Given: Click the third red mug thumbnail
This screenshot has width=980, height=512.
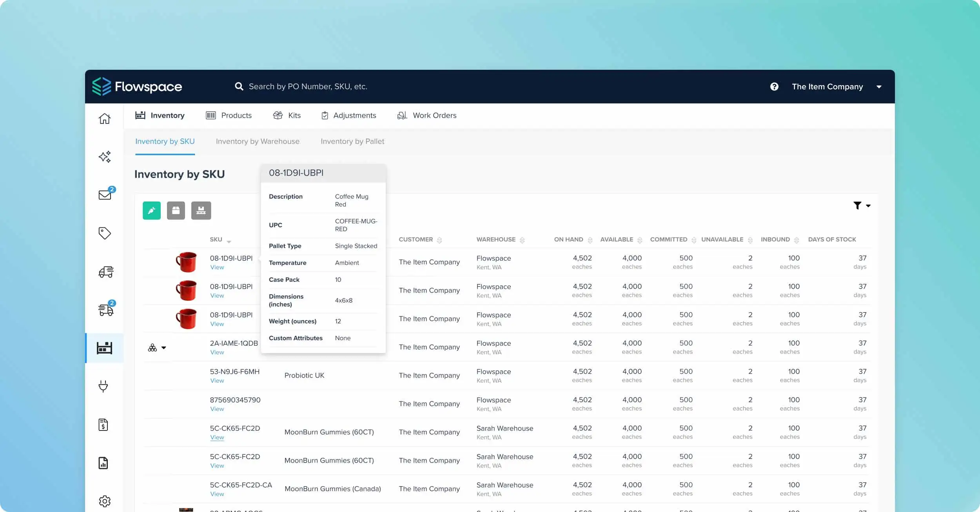Looking at the screenshot, I should point(186,319).
